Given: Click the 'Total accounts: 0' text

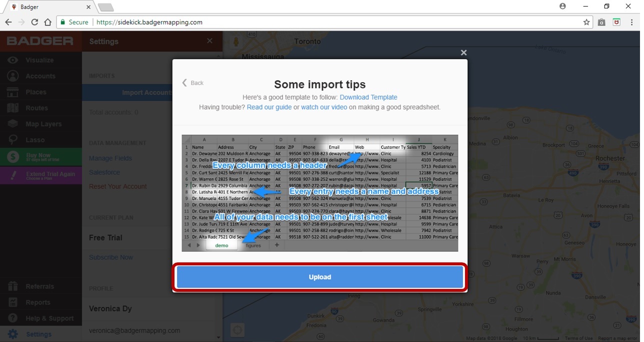Looking at the screenshot, I should (113, 112).
